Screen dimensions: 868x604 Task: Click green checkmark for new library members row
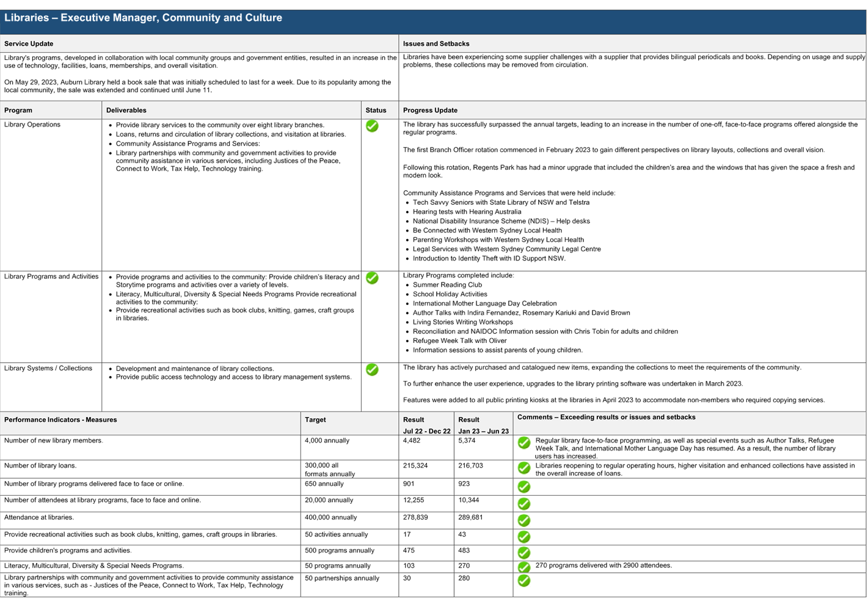[524, 443]
